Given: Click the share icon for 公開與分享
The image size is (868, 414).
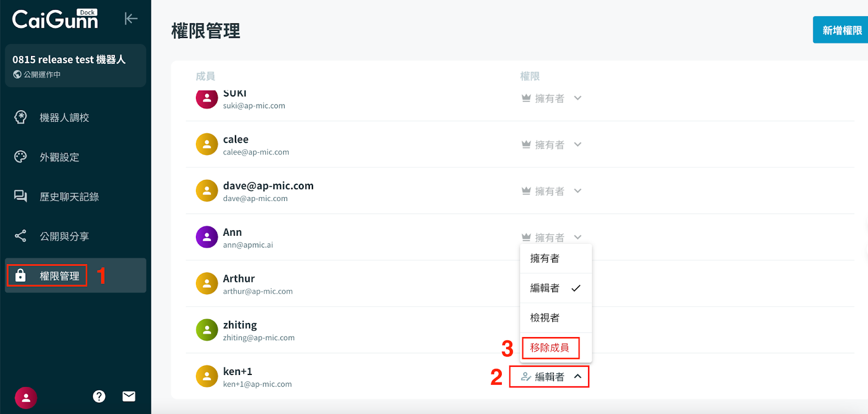Looking at the screenshot, I should coord(21,236).
